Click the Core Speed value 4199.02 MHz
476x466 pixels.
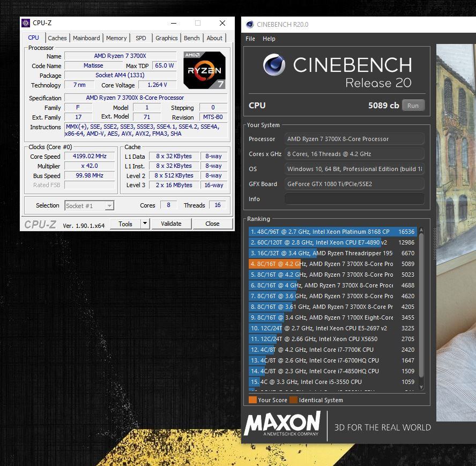[x=90, y=156]
